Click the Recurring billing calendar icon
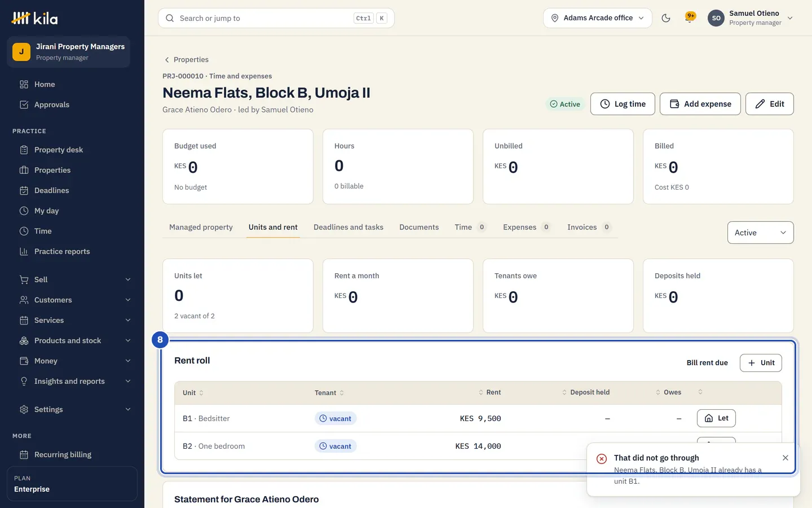This screenshot has width=812, height=508. pos(24,454)
